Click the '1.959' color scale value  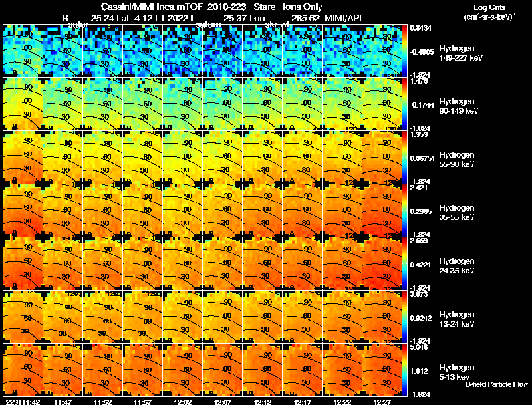(x=419, y=134)
